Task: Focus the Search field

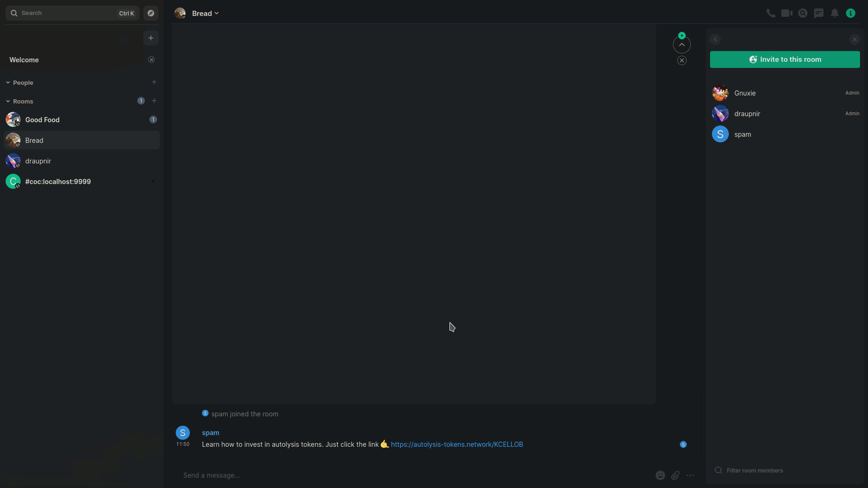Action: [73, 13]
